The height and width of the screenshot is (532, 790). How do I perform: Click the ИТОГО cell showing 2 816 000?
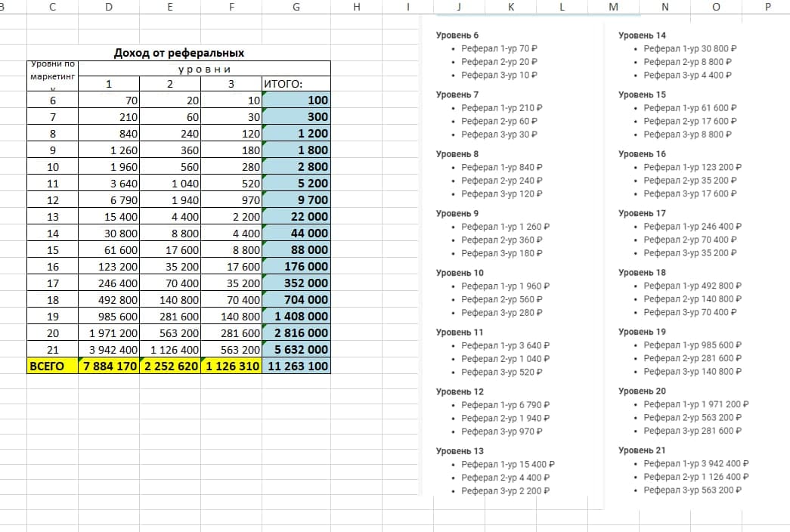coord(296,333)
